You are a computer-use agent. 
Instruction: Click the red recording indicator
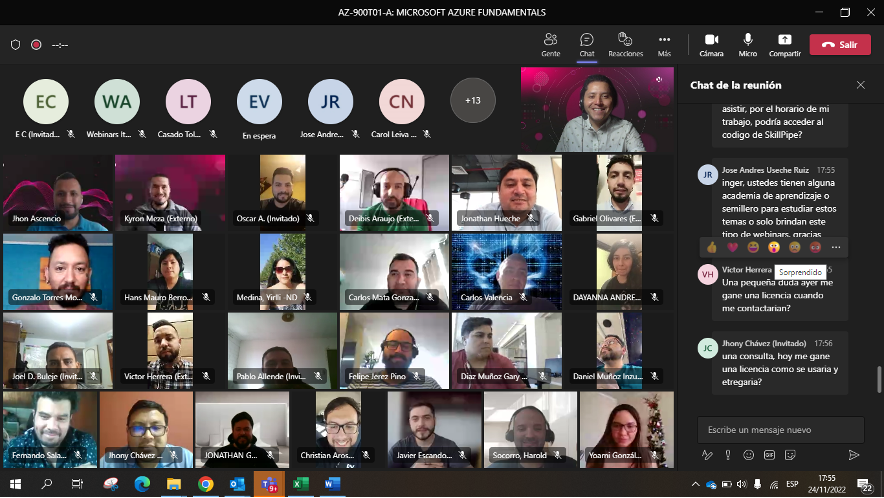[36, 45]
